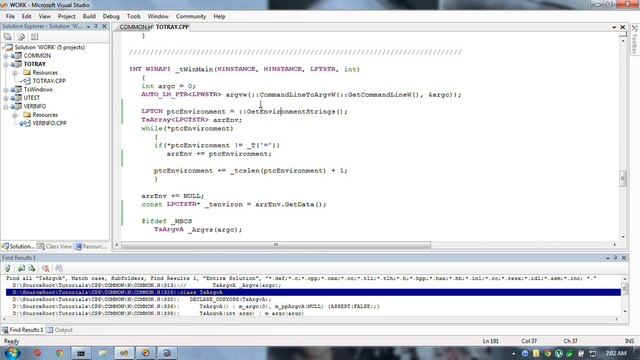
Task: Close Solution Explorer panel
Action: point(104,27)
